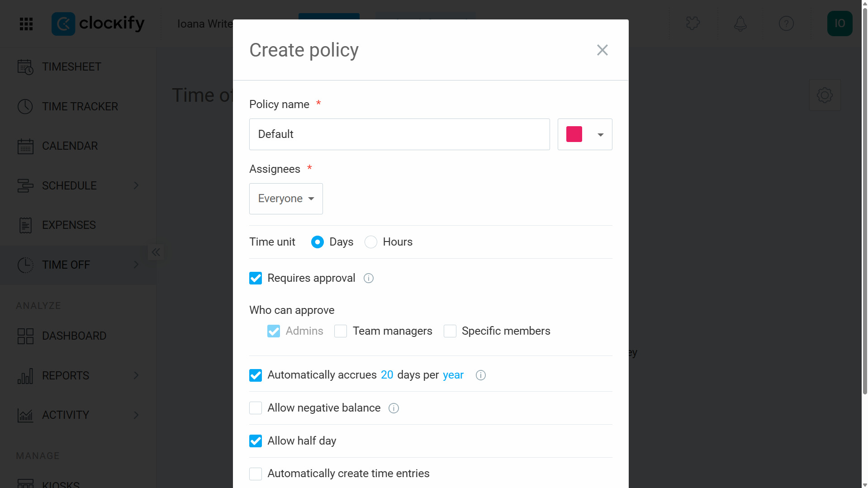The height and width of the screenshot is (488, 868).
Task: Open Calendar from the sidebar
Action: pyautogui.click(x=70, y=146)
